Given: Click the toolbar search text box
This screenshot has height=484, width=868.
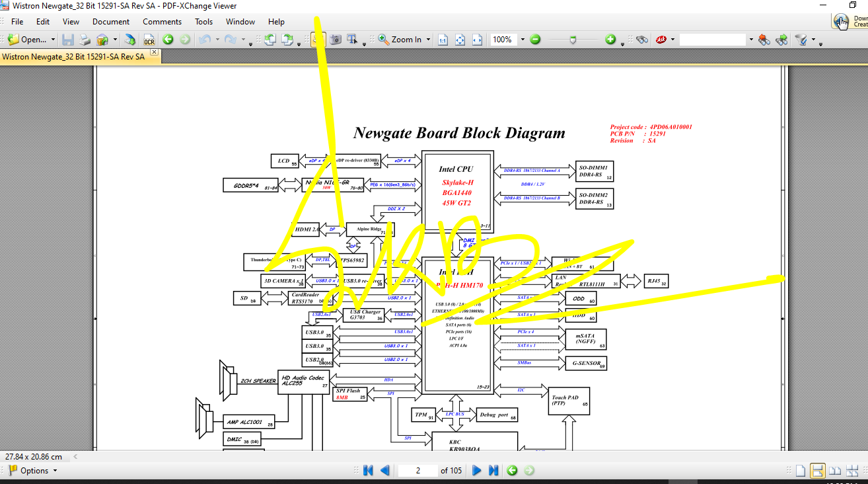Looking at the screenshot, I should [713, 40].
